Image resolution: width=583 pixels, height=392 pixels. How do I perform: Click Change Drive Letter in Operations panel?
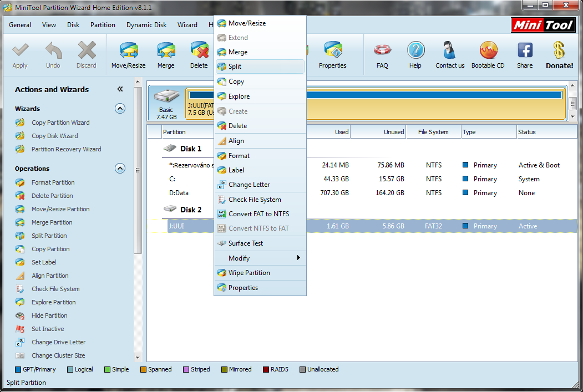coord(58,342)
